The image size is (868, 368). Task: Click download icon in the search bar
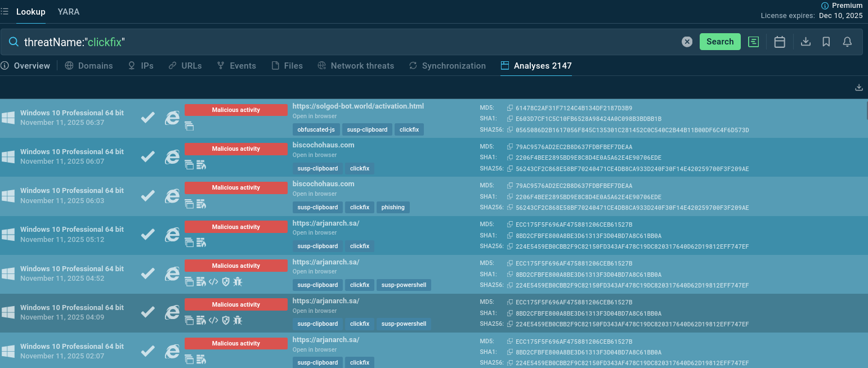coord(806,42)
